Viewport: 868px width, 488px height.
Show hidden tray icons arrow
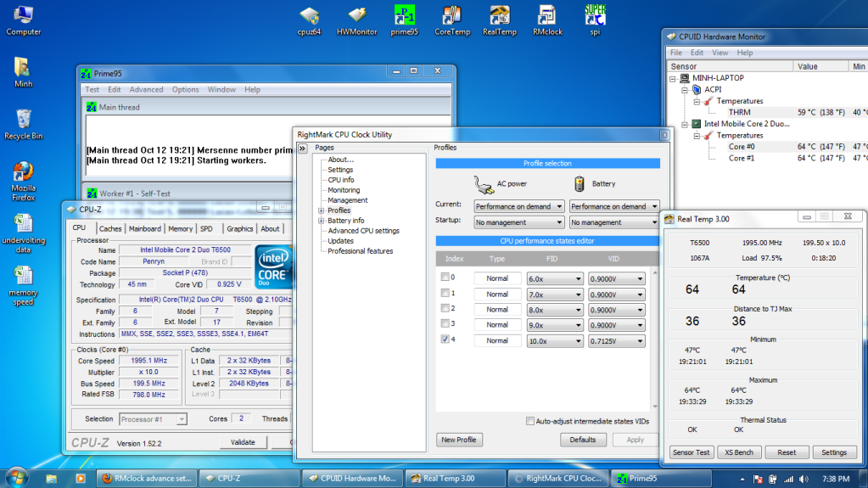click(x=742, y=479)
